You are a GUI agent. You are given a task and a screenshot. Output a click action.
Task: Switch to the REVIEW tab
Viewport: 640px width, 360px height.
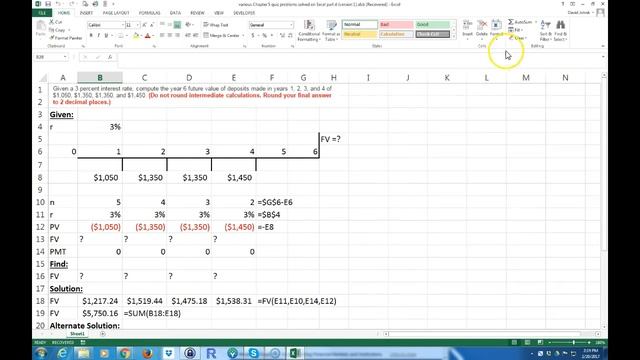coord(197,13)
